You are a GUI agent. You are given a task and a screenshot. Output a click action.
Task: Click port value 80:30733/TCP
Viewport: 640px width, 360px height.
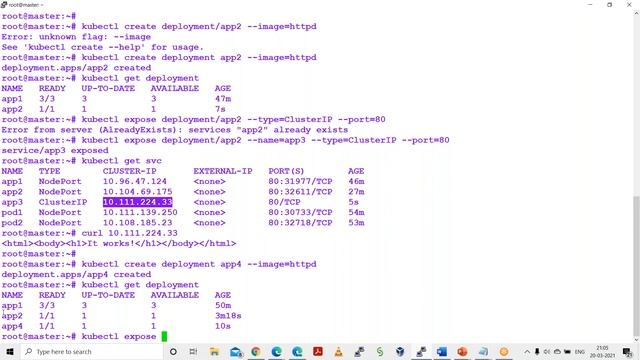pos(300,212)
